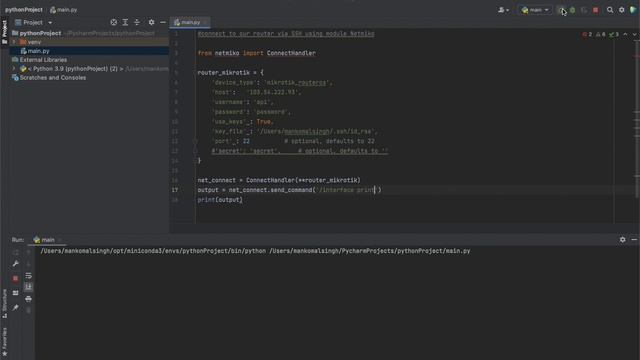Image resolution: width=640 pixels, height=360 pixels.
Task: Click pythonProject breadcrumb in navigation bar
Action: coord(24,10)
